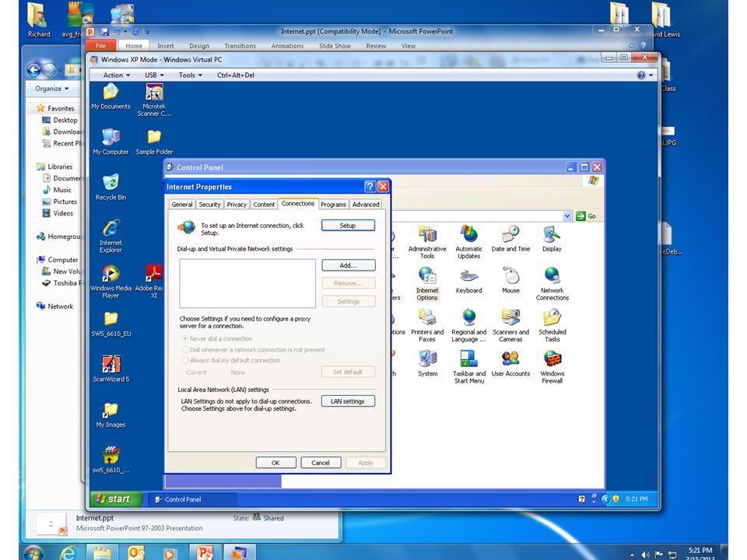Send Ctrl+Alt+Del to virtual machine
Screen dimensions: 747x560
click(x=236, y=75)
